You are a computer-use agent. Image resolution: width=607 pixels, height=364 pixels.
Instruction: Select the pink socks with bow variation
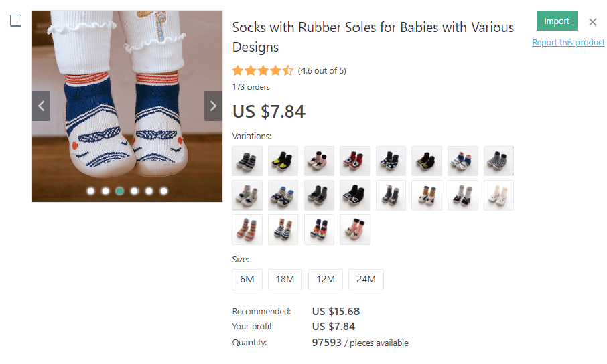click(x=355, y=229)
